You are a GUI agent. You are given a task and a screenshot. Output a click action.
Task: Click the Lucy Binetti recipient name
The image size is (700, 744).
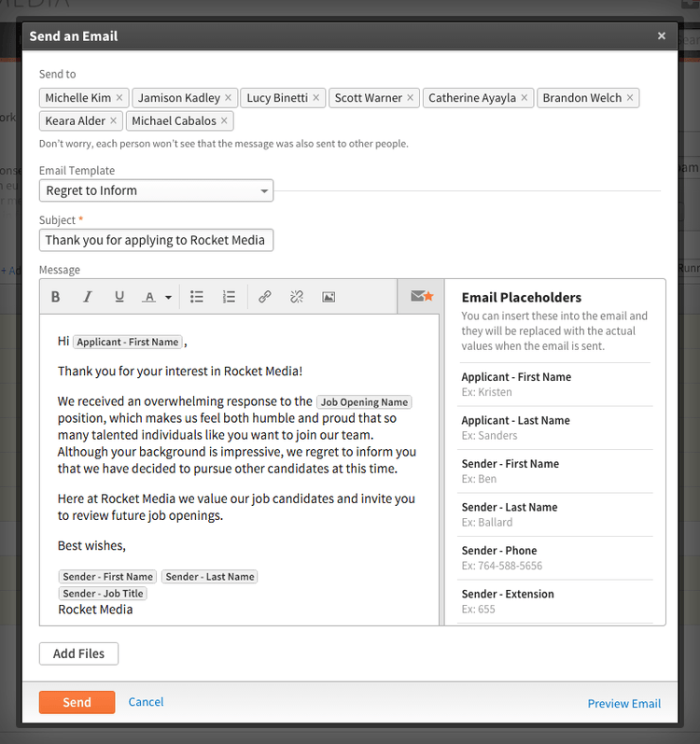click(x=277, y=98)
